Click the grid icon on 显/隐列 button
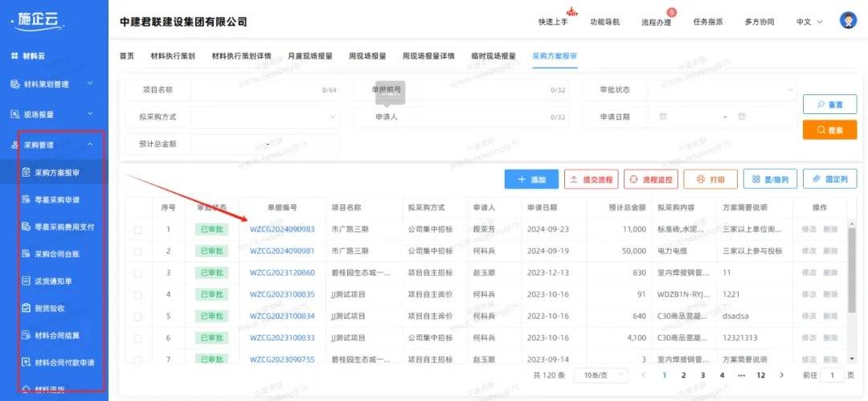868x401 pixels. point(755,179)
